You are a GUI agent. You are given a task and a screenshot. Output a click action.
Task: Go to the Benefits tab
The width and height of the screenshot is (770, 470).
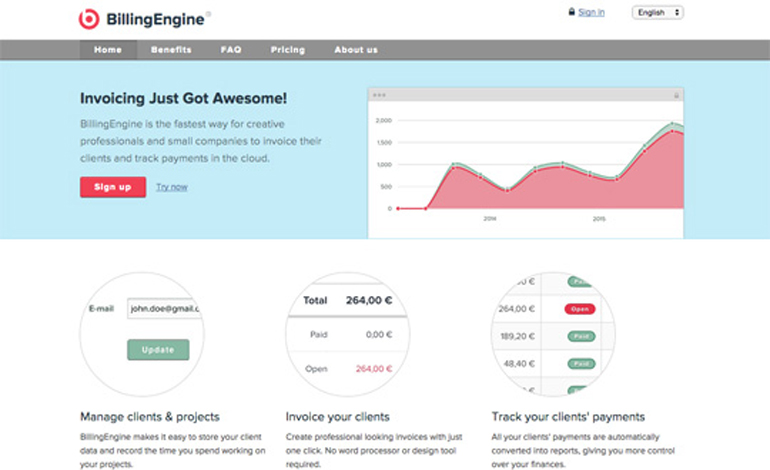pos(171,50)
